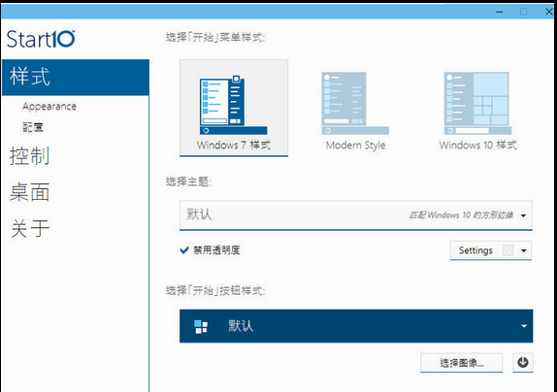Close the Start10 window
Screen dimensions: 557x392
549,12
